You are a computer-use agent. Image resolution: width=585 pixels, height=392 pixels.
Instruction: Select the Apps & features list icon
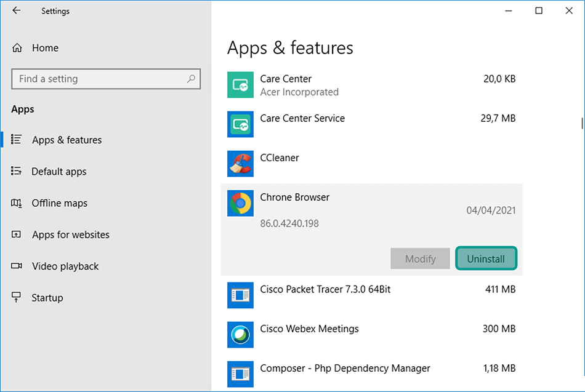pos(16,140)
